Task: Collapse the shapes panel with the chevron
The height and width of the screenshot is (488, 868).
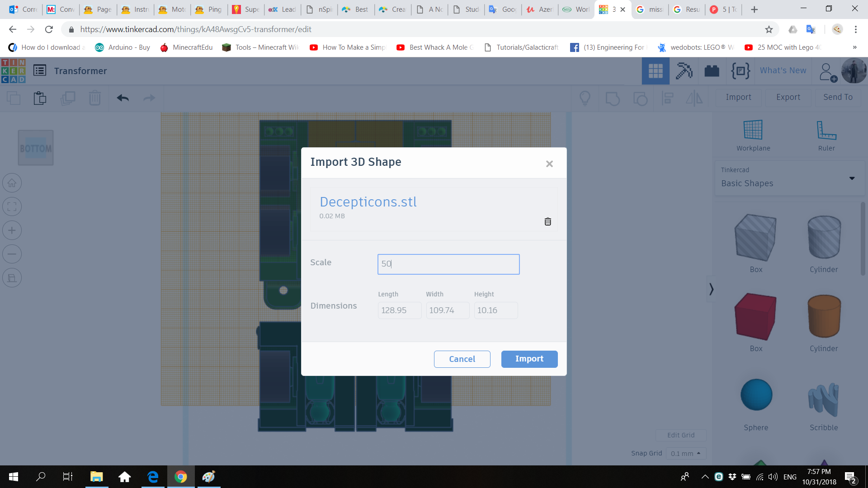Action: pyautogui.click(x=711, y=289)
